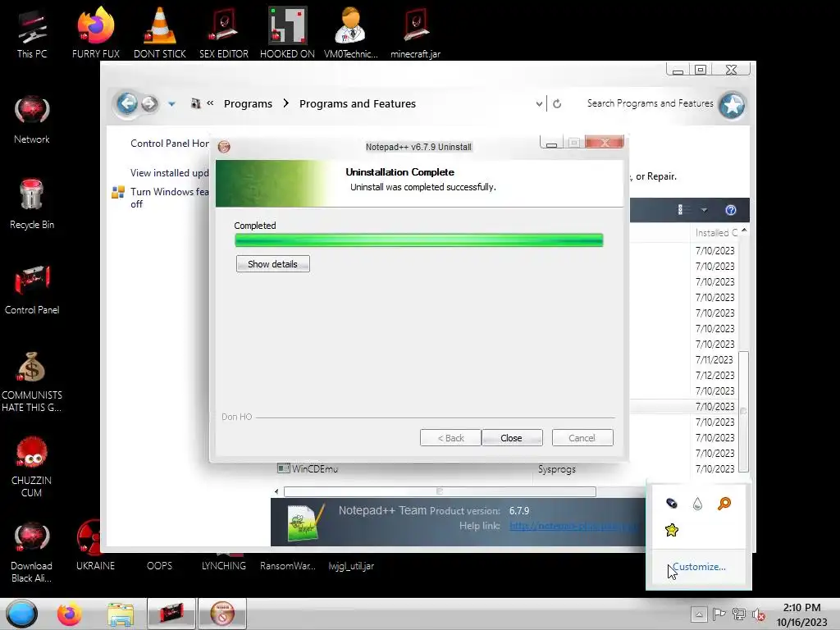Screen dimensions: 840x630
Task: Click Show details in uninstaller
Action: (x=272, y=264)
